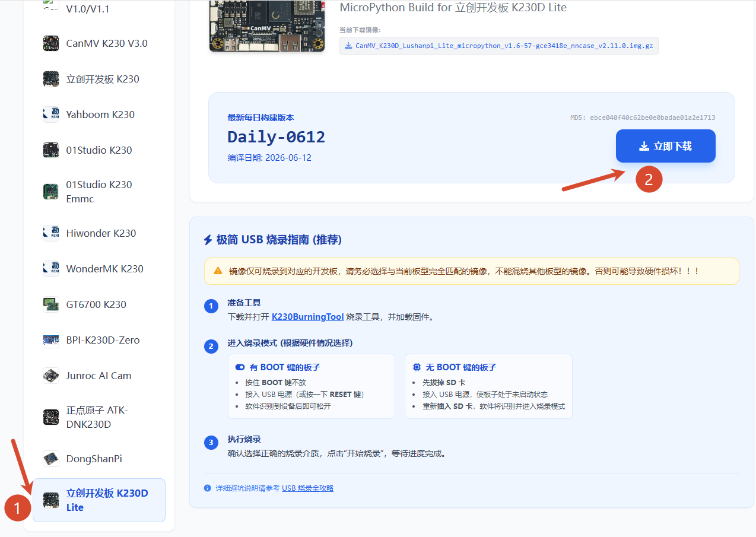
Task: Click 有 BOOT 键的板子 card title
Action: [x=285, y=367]
